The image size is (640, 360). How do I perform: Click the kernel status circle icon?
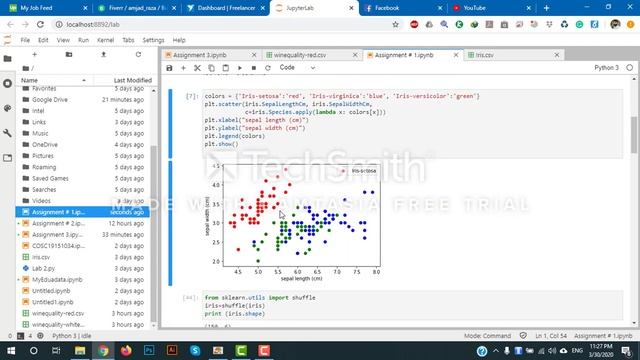coord(629,68)
